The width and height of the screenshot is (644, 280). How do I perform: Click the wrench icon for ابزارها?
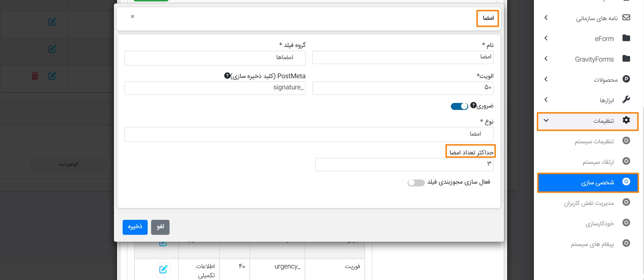[x=626, y=99]
